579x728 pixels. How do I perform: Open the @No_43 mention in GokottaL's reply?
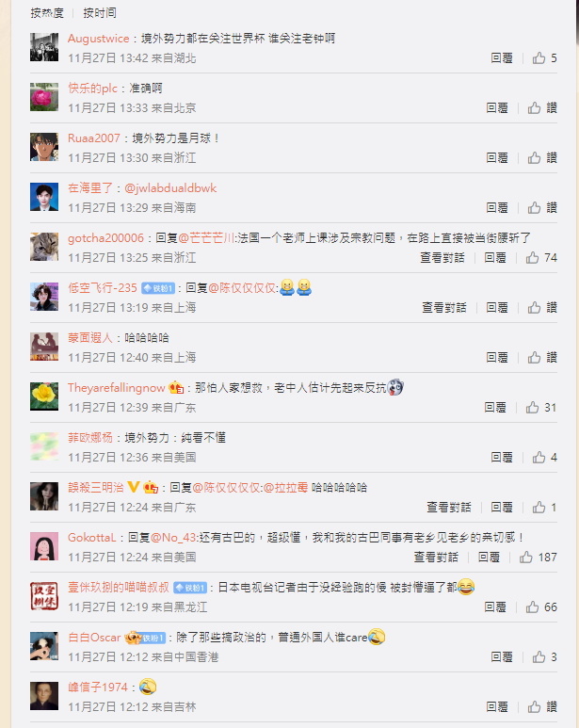point(174,538)
